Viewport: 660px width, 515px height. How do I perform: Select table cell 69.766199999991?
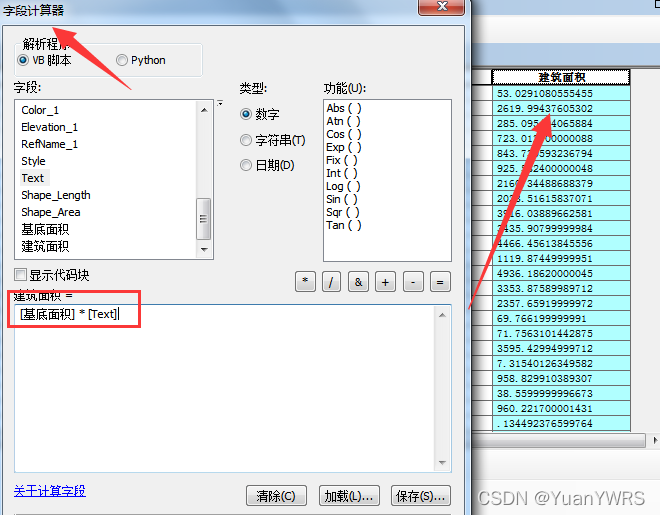[x=561, y=319]
